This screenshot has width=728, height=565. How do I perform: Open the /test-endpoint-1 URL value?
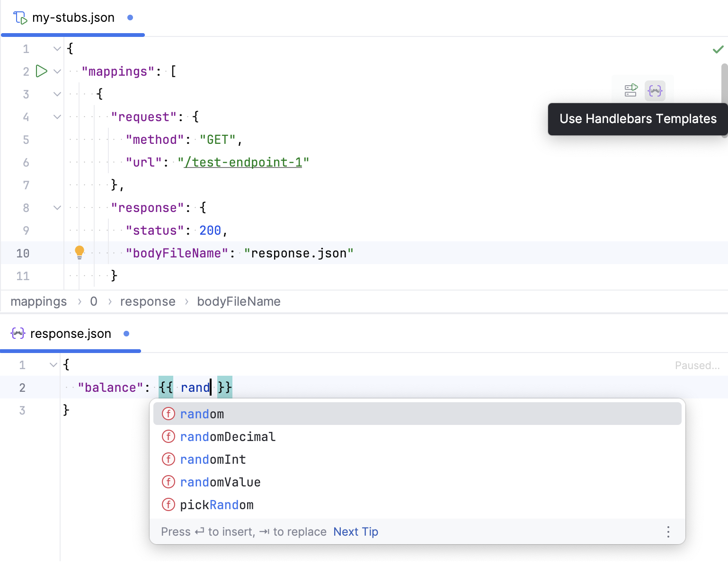tap(244, 162)
